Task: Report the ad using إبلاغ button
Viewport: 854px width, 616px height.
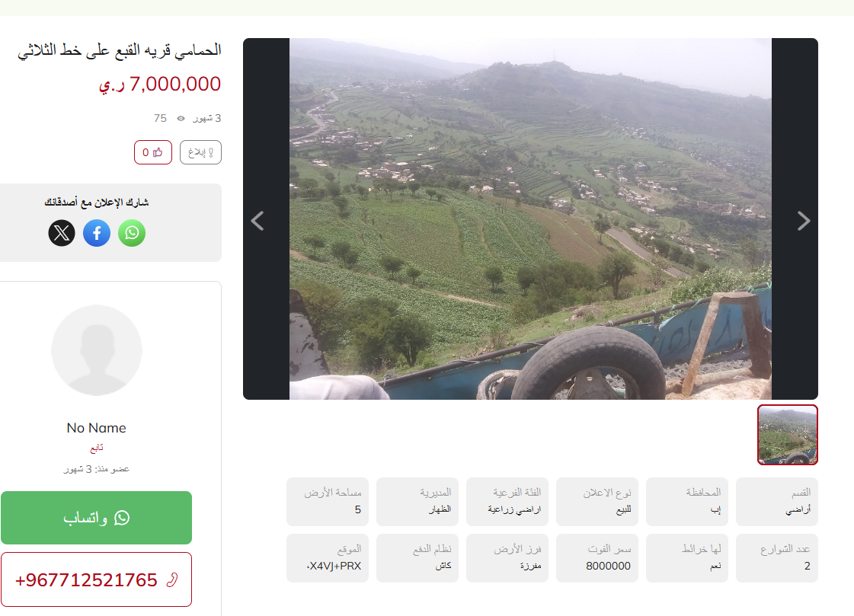Action: 200,152
